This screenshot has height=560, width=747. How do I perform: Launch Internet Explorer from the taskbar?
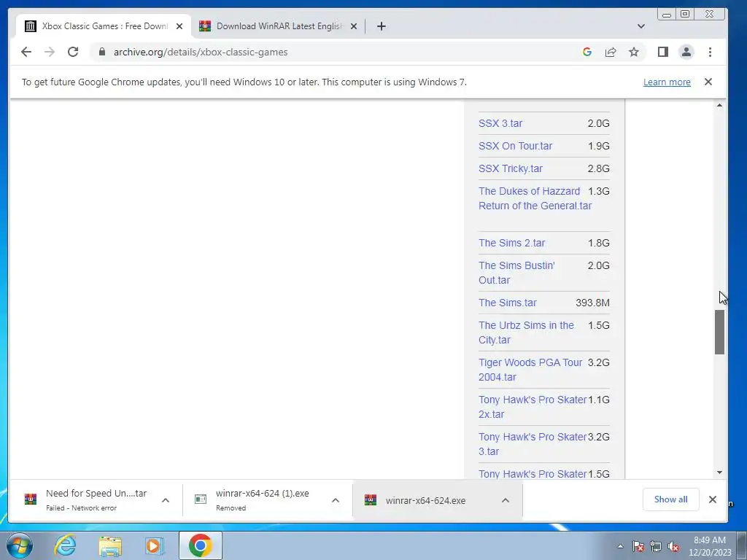(x=65, y=545)
